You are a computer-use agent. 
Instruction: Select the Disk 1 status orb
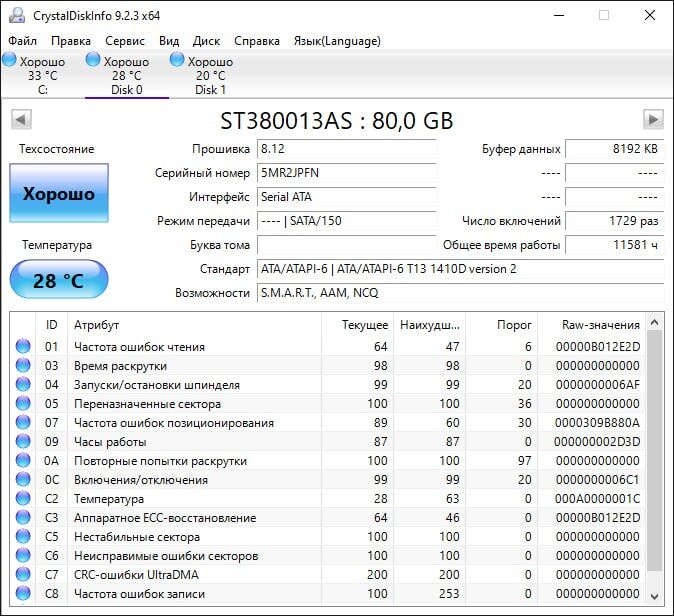(177, 61)
